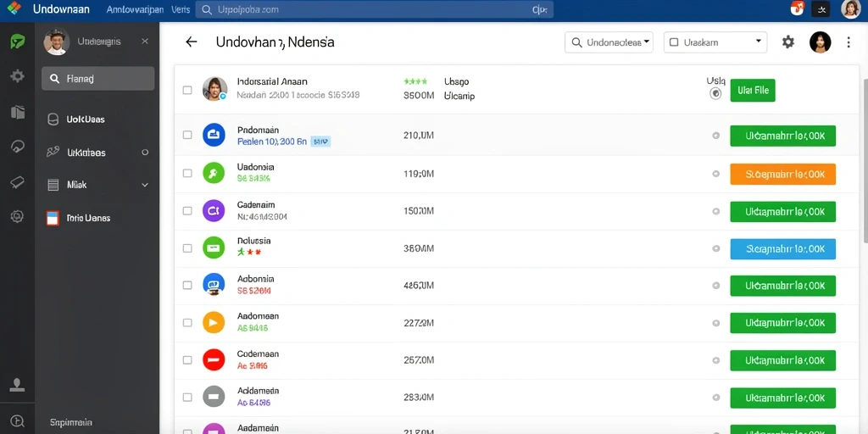Click the orange play icon for Aadomaan
The width and height of the screenshot is (868, 434).
click(214, 322)
